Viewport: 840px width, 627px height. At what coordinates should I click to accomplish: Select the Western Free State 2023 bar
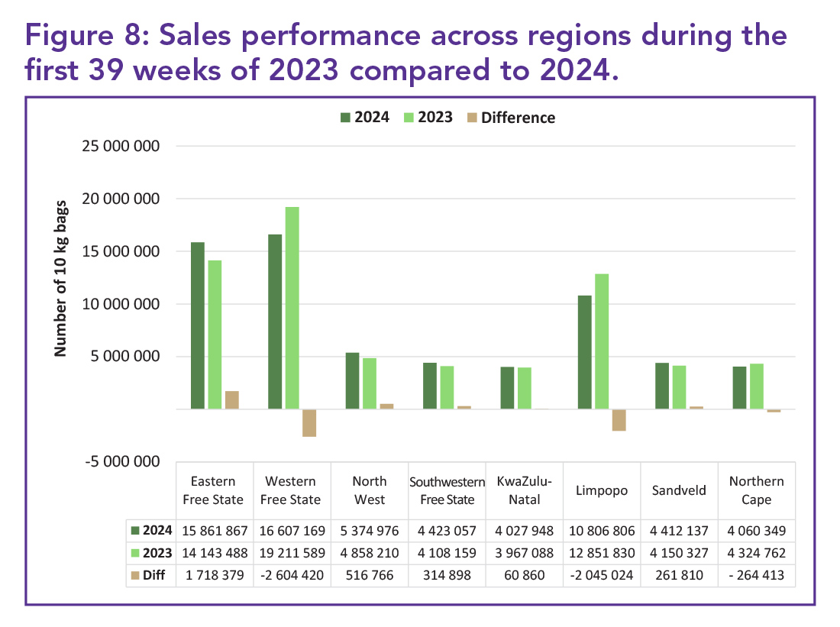pyautogui.click(x=292, y=308)
